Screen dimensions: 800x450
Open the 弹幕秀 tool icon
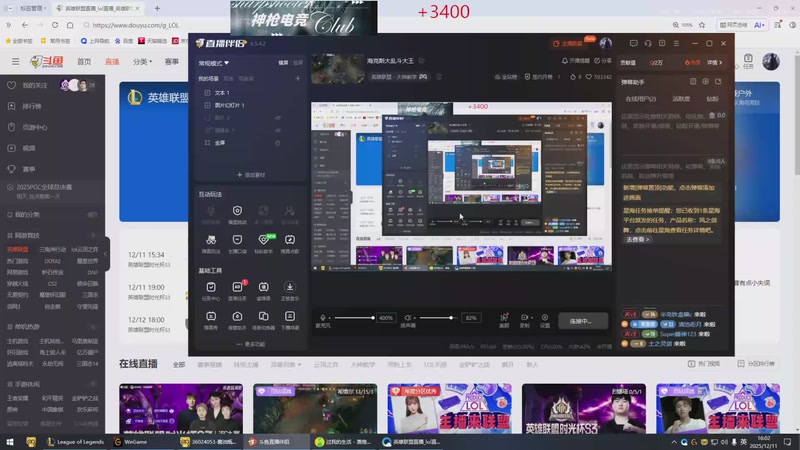tap(211, 316)
